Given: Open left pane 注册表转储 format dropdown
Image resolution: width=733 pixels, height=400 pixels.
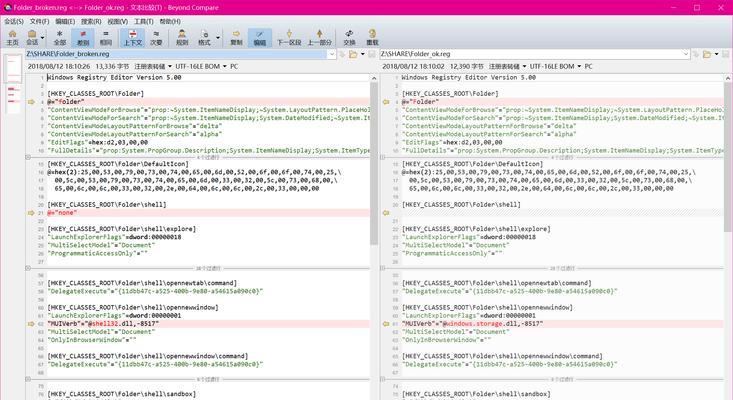Looking at the screenshot, I should (153, 66).
